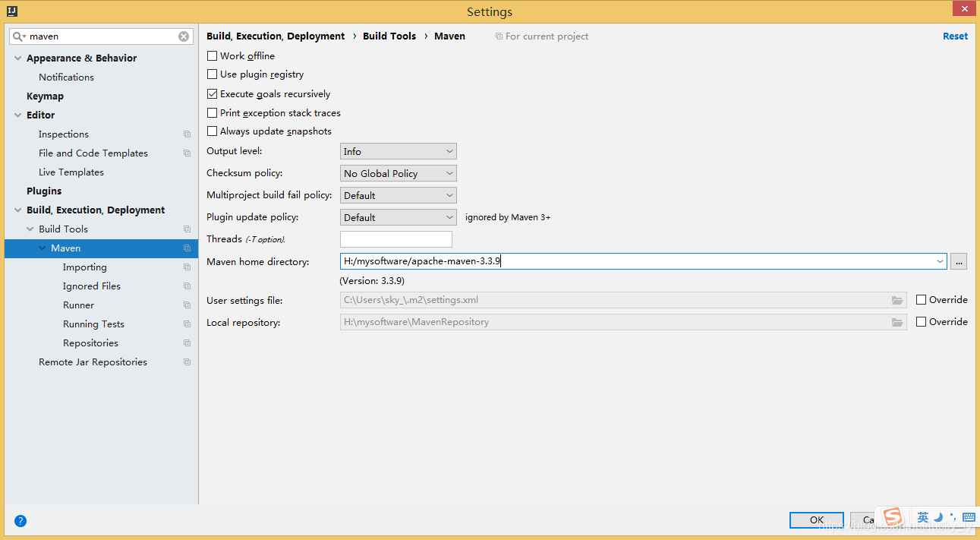Click folder browse icon for User settings file
This screenshot has width=980, height=540.
pos(897,300)
